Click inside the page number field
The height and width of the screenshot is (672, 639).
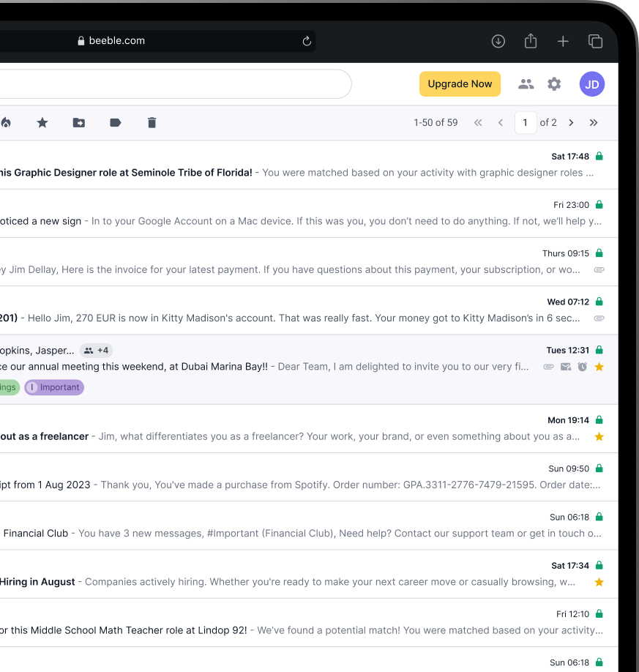526,122
